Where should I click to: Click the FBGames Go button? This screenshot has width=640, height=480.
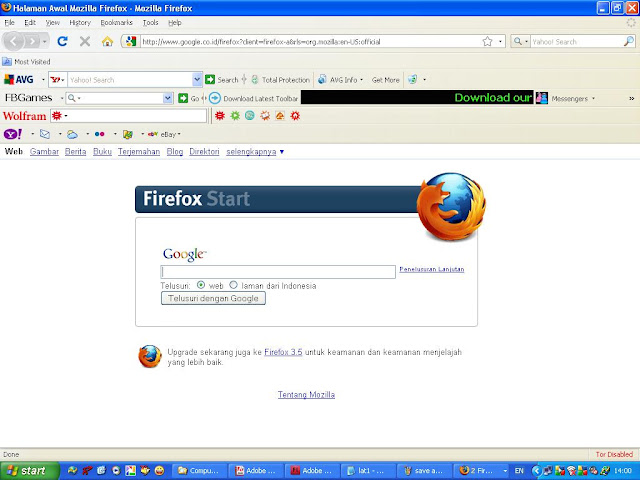point(189,98)
